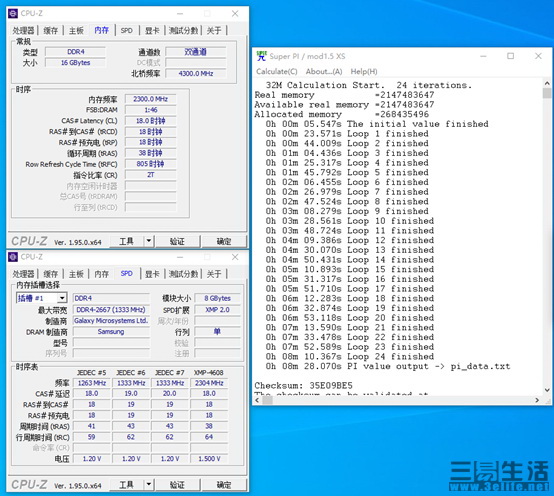Click Super PI horizontal scrollbar left arrow
The height and width of the screenshot is (496, 554).
pyautogui.click(x=257, y=400)
